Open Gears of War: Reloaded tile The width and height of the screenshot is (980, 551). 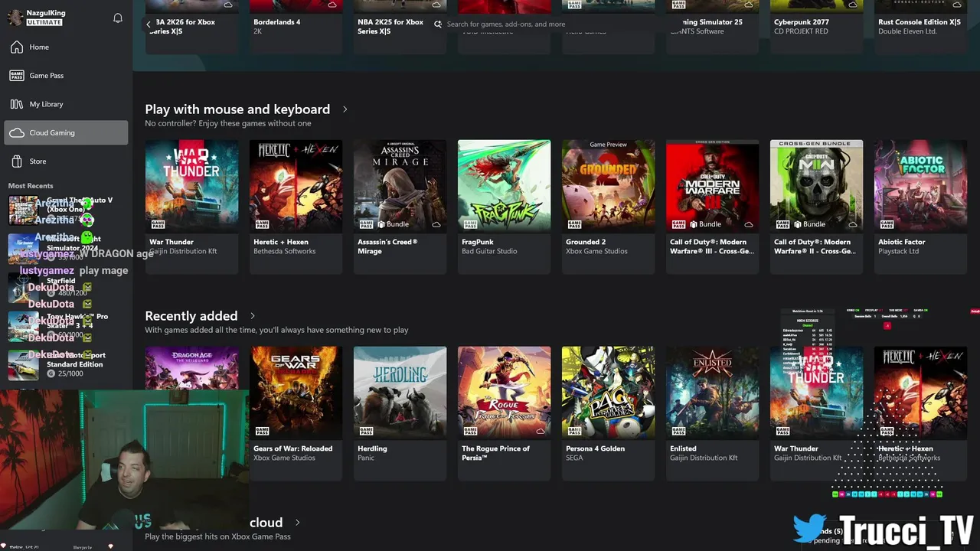tap(296, 413)
